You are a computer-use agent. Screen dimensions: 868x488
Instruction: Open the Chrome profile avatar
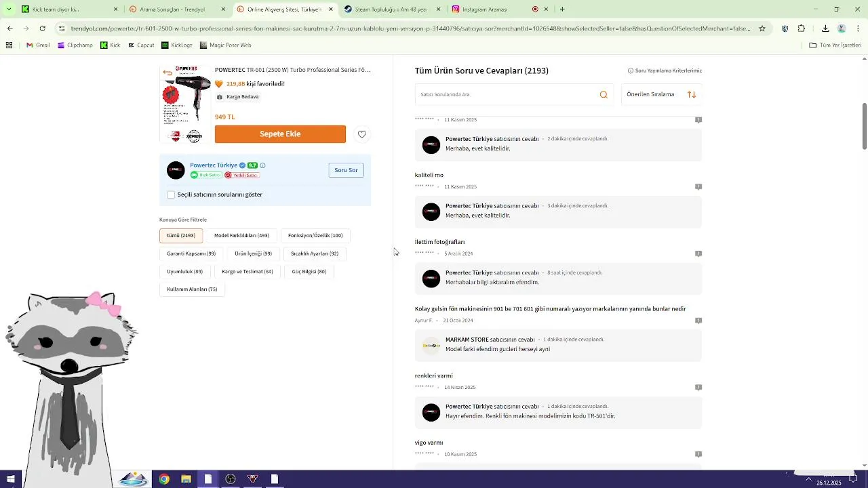(x=842, y=28)
